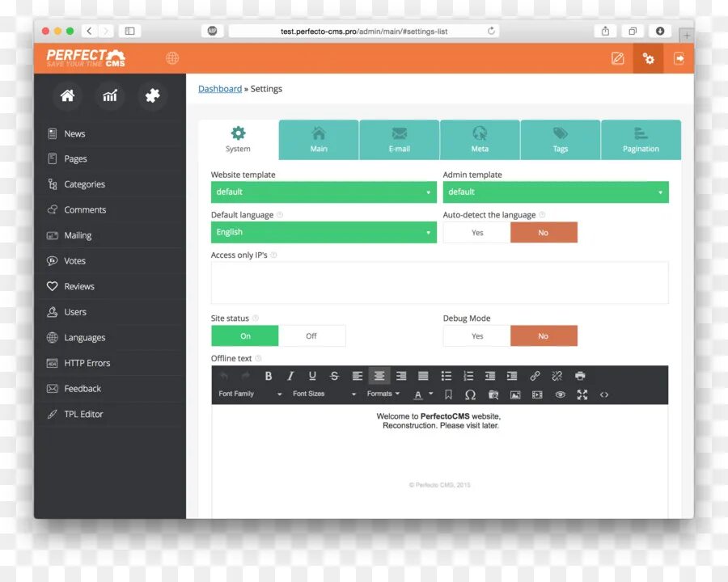Viewport: 728px width, 582px height.
Task: Switch to the E-mail settings tab
Action: coord(399,140)
